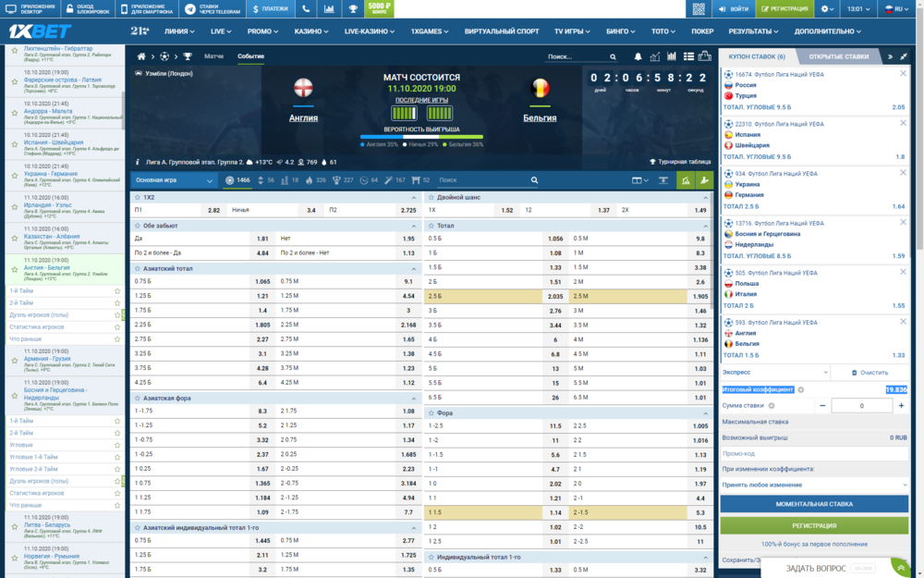The width and height of the screenshot is (924, 578).
Task: Star the Двойной шанс market
Action: [432, 198]
